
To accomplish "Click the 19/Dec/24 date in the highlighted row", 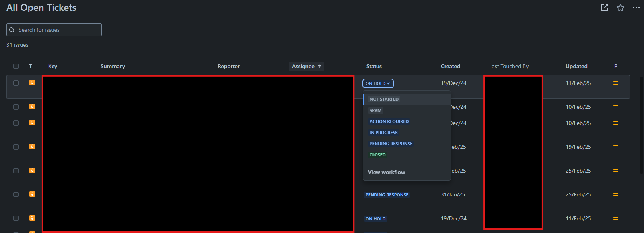I will coord(453,83).
